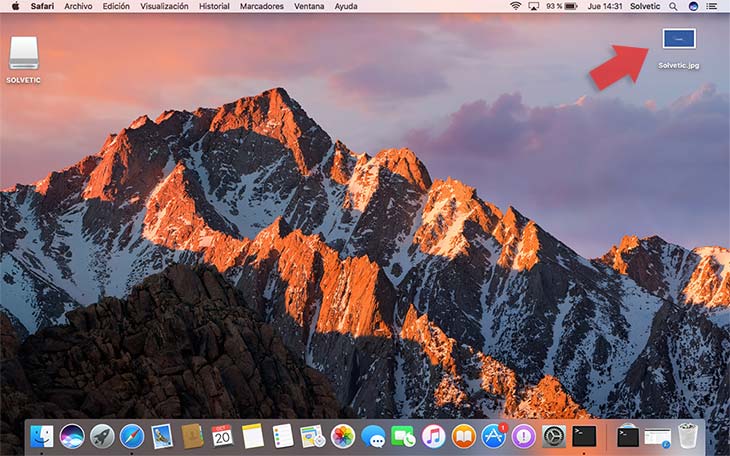This screenshot has width=730, height=456.
Task: Click the Wi-Fi status icon
Action: (515, 6)
